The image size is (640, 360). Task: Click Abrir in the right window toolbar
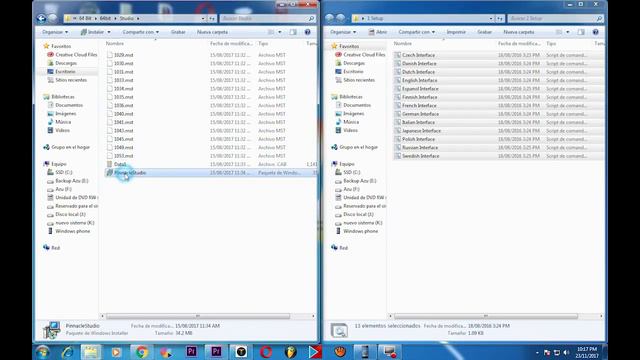coord(378,32)
